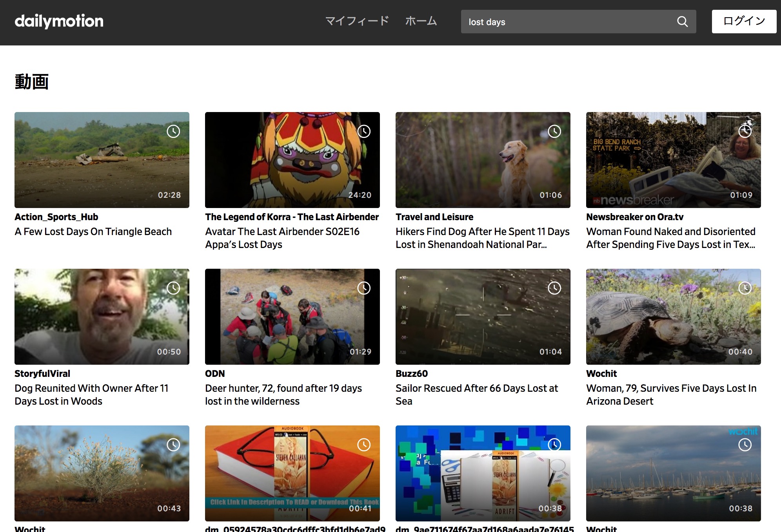Open title Woman Found Naked and Disoriented
Screen dimensions: 781x532
(671, 238)
